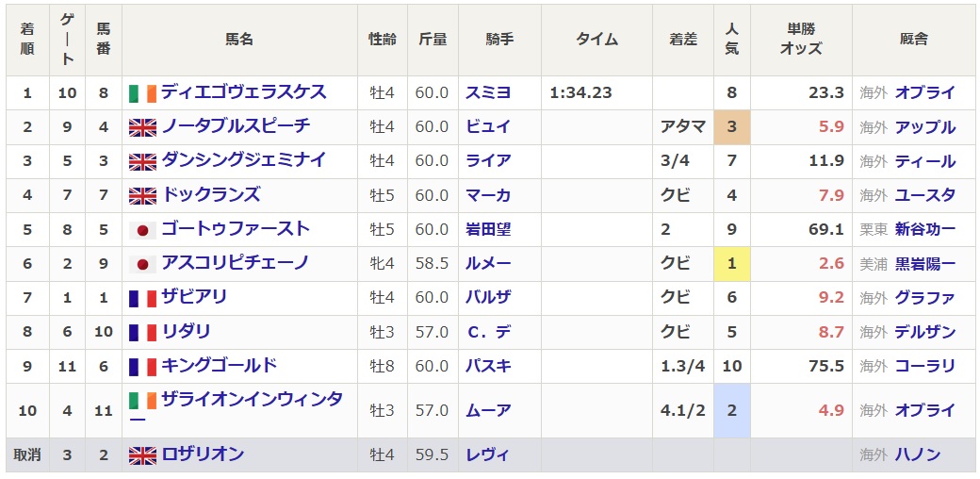Image resolution: width=980 pixels, height=479 pixels.
Task: Click trainer link ハノン in cancelled row
Action: point(917,454)
